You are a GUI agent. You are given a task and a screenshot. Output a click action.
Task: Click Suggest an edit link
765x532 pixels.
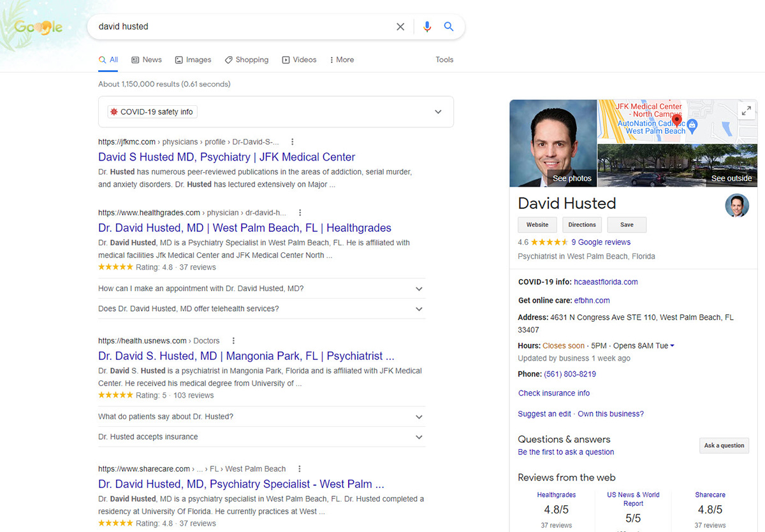544,414
